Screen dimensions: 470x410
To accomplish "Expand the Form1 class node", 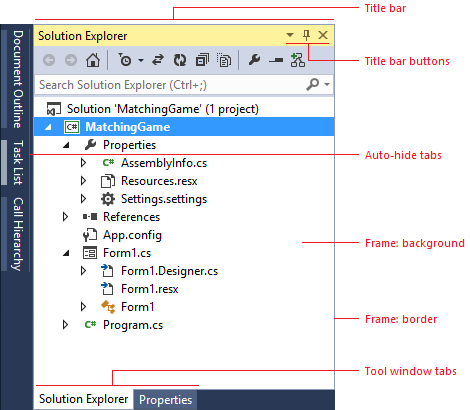I will click(83, 307).
